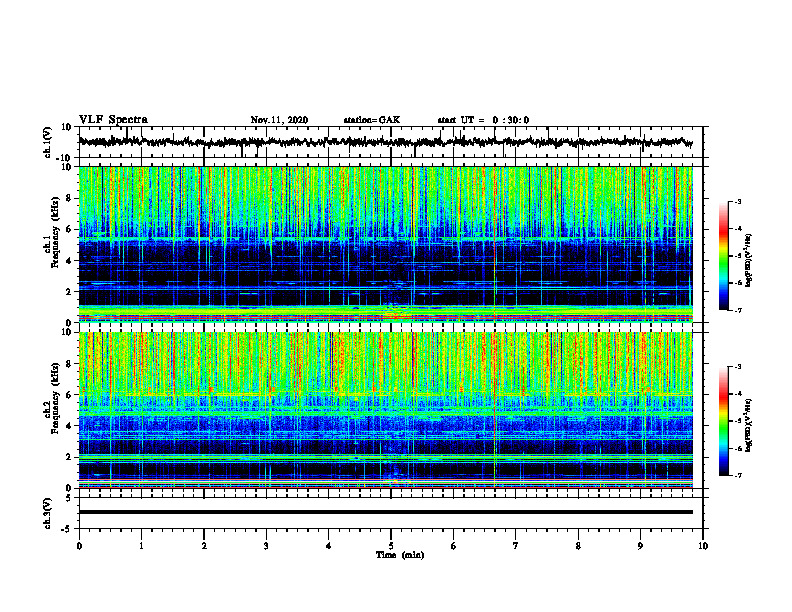This screenshot has height=612, width=792.
Task: Click the flat ch.3 voltage line
Action: pyautogui.click(x=385, y=512)
